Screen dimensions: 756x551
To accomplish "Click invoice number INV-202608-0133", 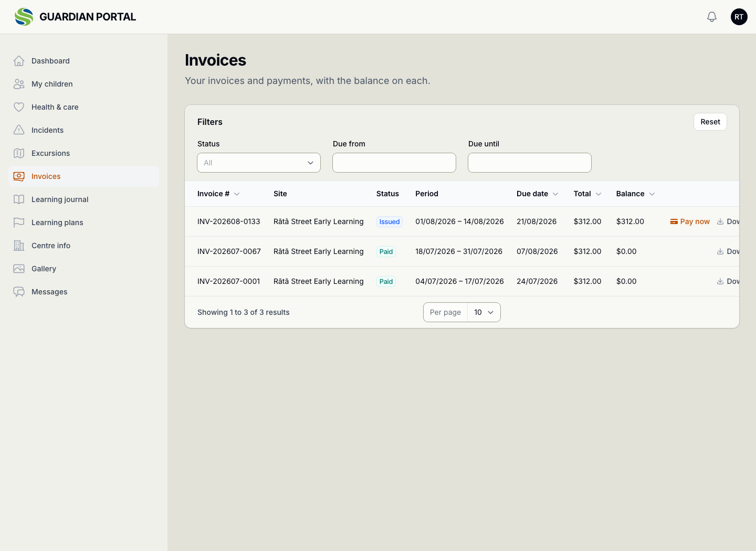I will click(x=229, y=221).
